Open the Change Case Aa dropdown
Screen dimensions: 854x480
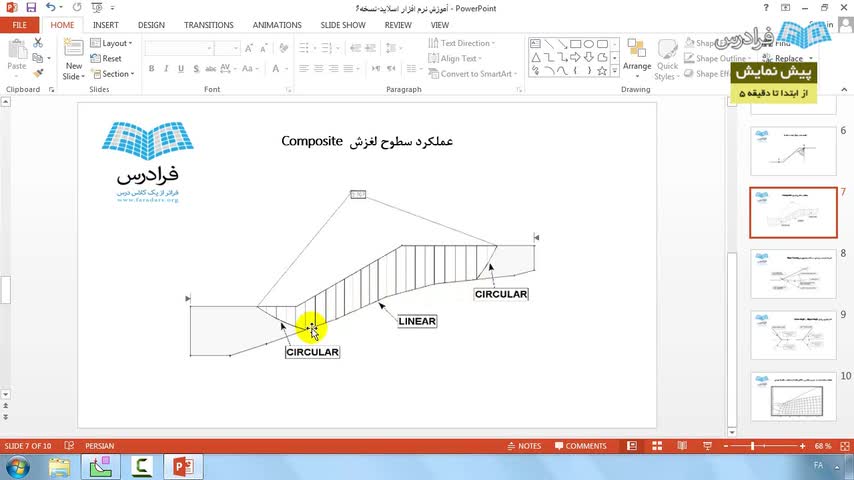pyautogui.click(x=250, y=69)
